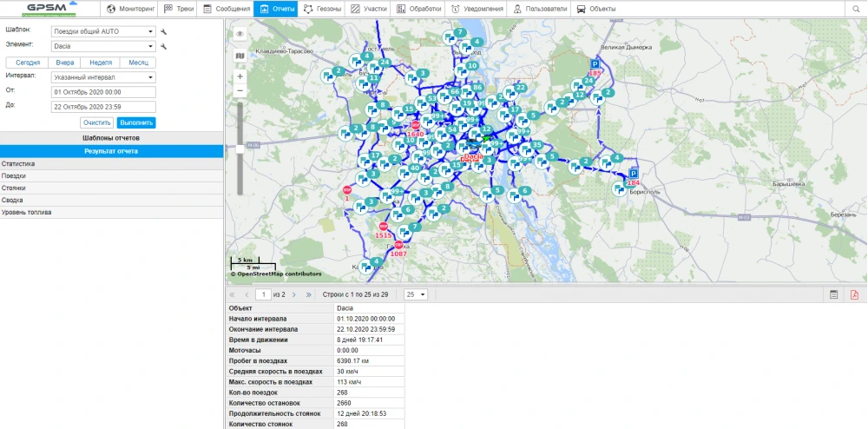This screenshot has width=868, height=429.
Task: Click the wrench icon next to Шаблон
Action: [164, 31]
